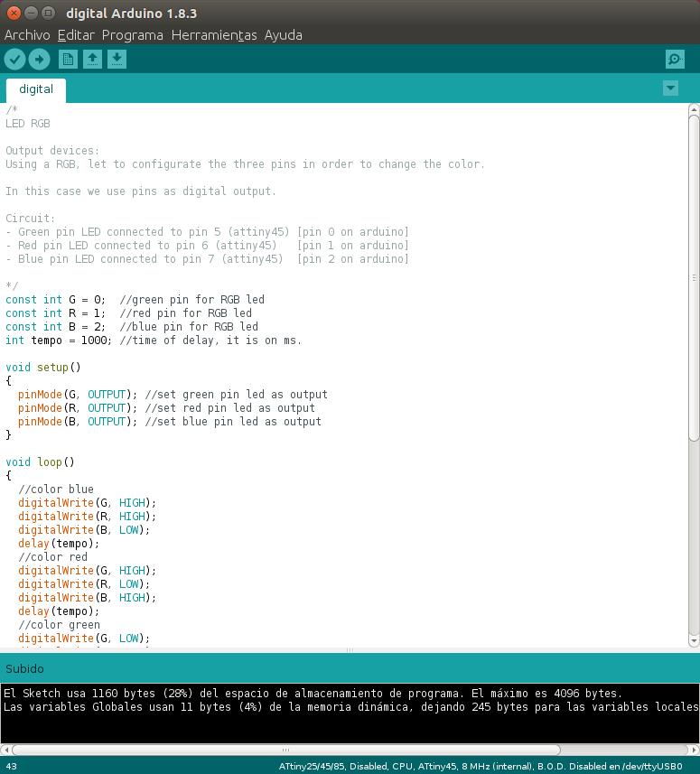
Task: Click the line 'const int G = 0;'
Action: [x=135, y=300]
